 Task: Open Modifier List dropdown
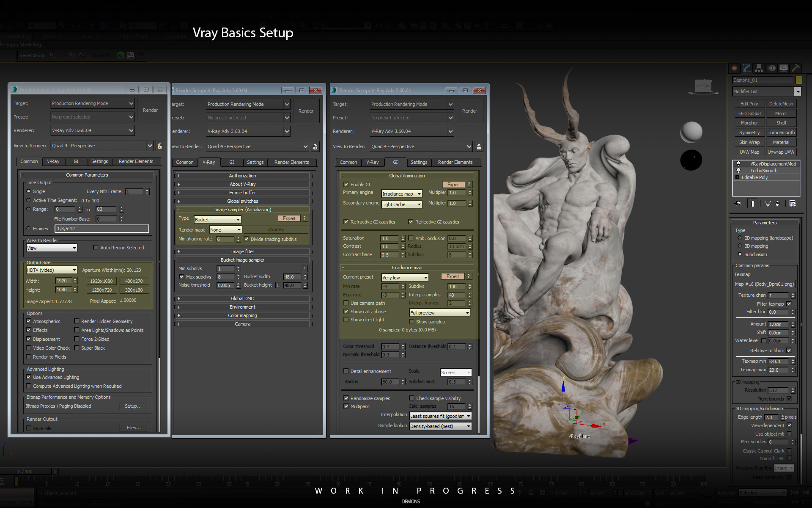click(x=767, y=91)
